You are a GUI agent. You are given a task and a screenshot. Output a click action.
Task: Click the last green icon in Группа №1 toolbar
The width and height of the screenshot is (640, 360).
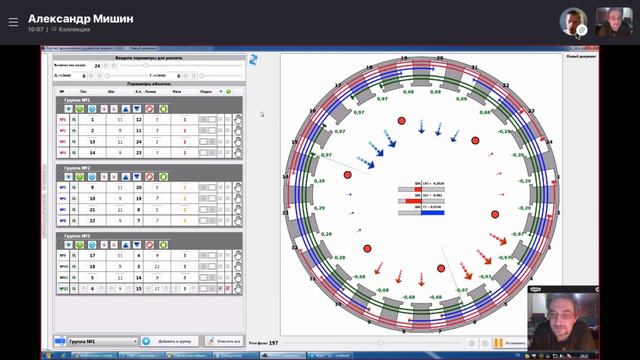coord(163,109)
